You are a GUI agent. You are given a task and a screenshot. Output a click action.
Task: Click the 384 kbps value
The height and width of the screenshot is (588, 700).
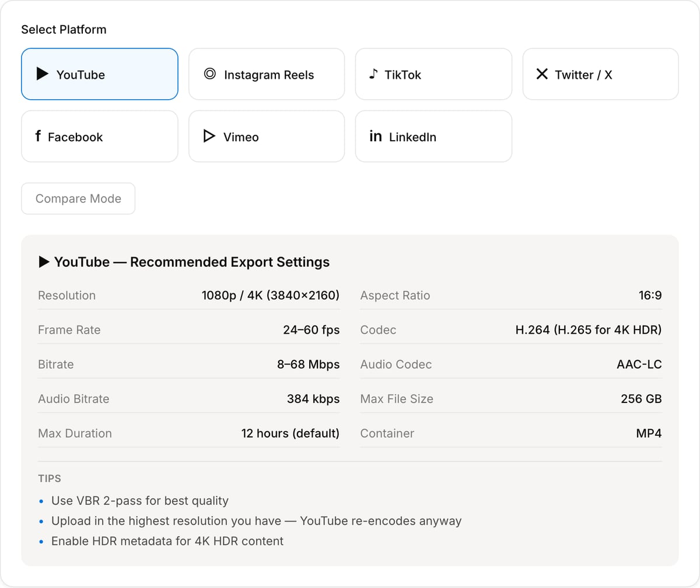pos(313,399)
